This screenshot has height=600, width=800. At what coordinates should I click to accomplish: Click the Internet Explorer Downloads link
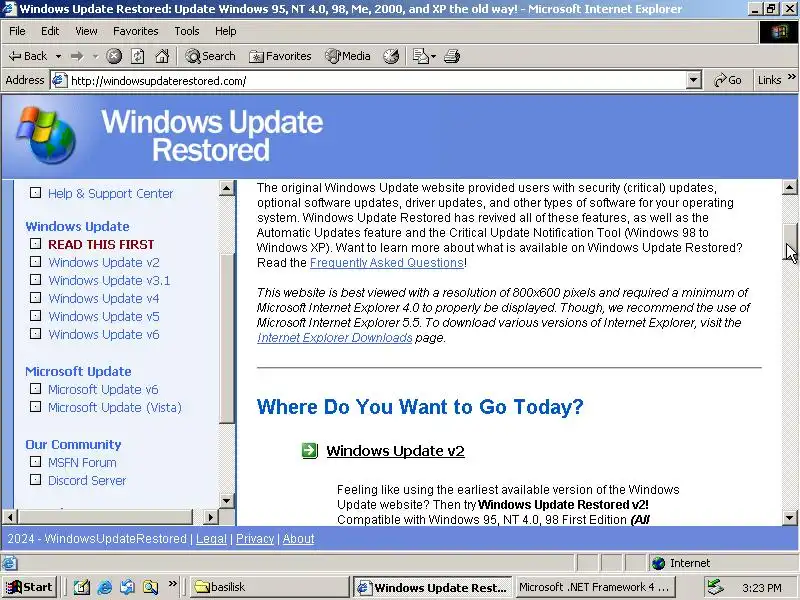click(x=335, y=338)
